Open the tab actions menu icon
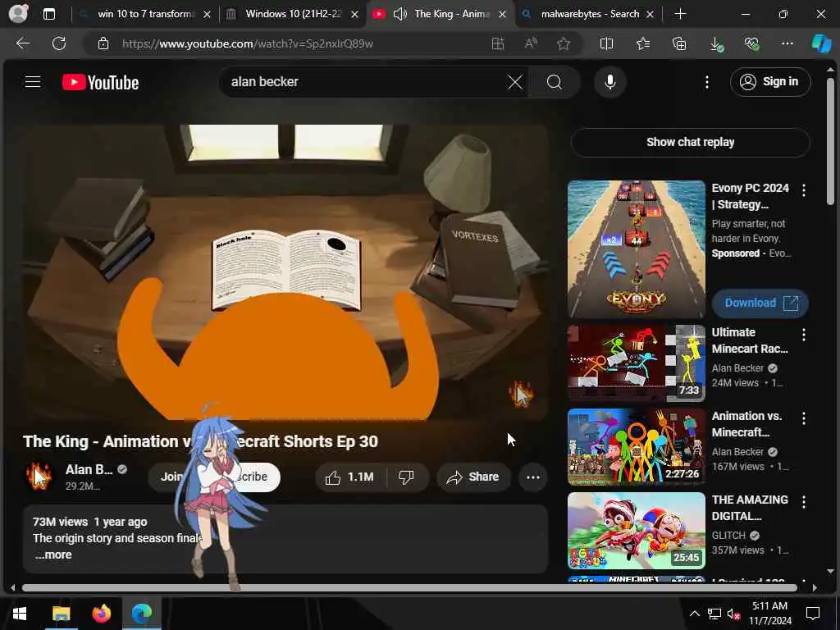This screenshot has height=630, width=840. (48, 14)
